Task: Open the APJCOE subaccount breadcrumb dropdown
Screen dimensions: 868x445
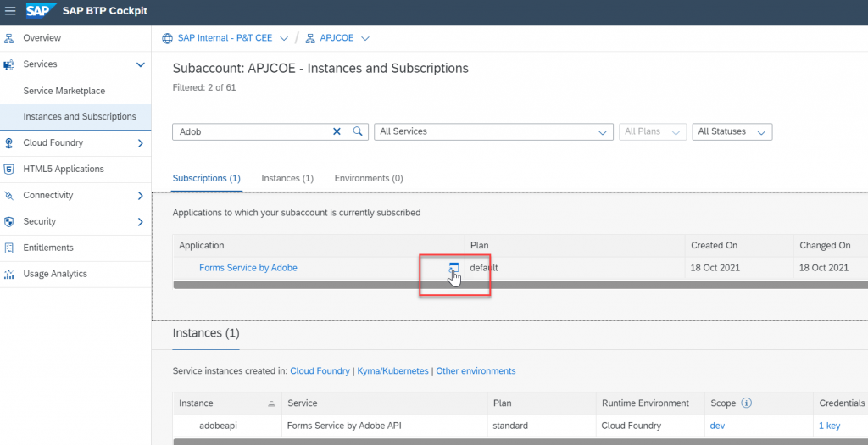Action: click(x=365, y=38)
